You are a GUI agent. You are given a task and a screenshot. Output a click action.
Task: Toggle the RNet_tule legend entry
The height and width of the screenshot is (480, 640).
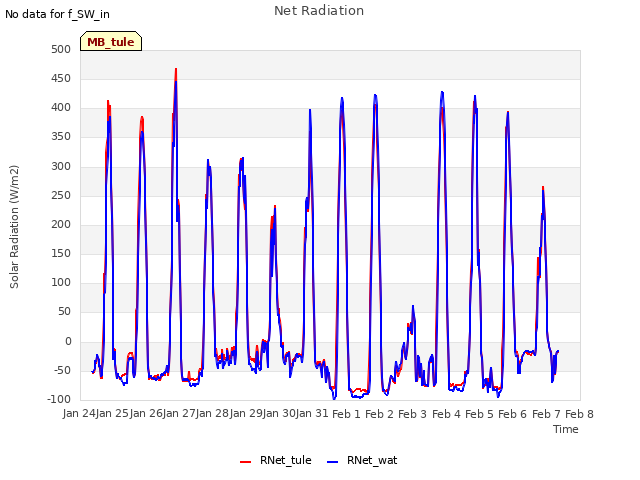(276, 460)
